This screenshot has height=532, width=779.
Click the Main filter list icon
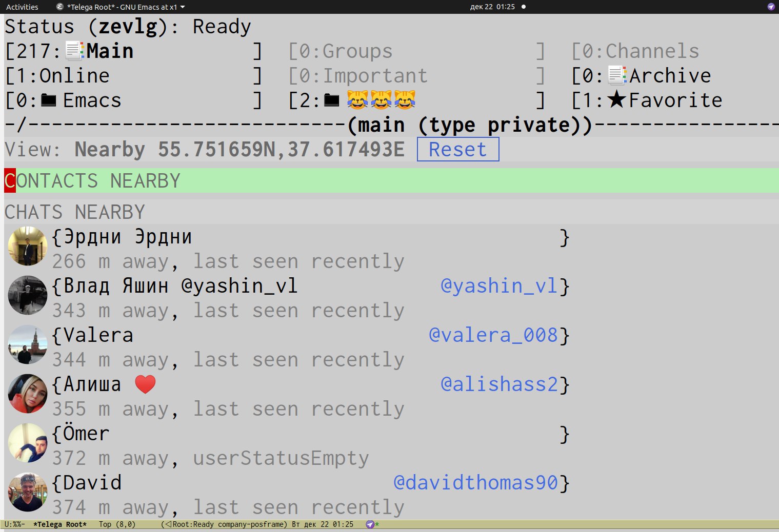point(75,51)
